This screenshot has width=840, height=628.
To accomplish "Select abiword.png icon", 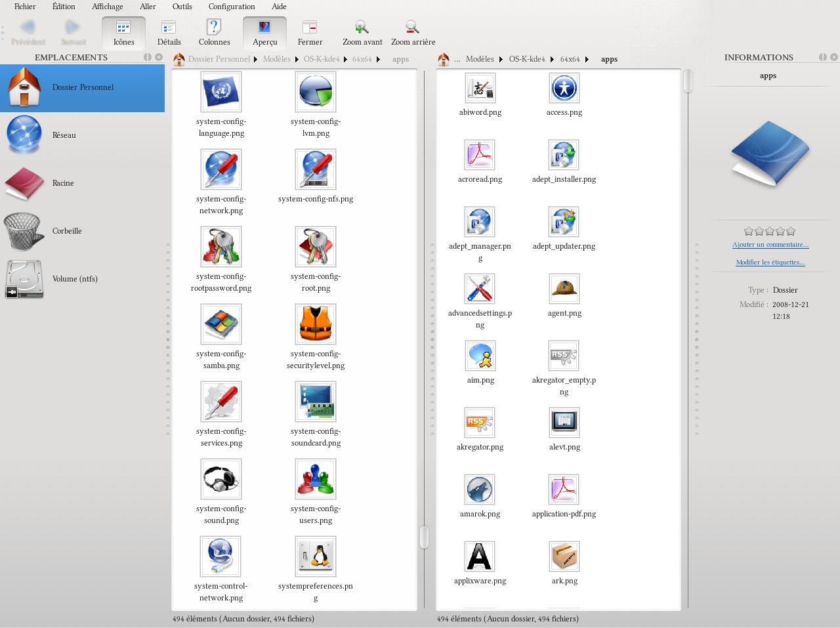I will 480,88.
